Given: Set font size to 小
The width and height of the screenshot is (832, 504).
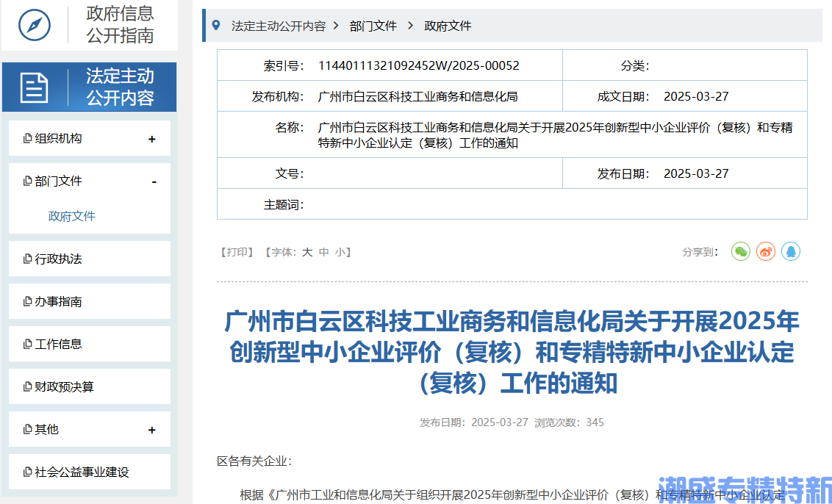Looking at the screenshot, I should click(340, 252).
